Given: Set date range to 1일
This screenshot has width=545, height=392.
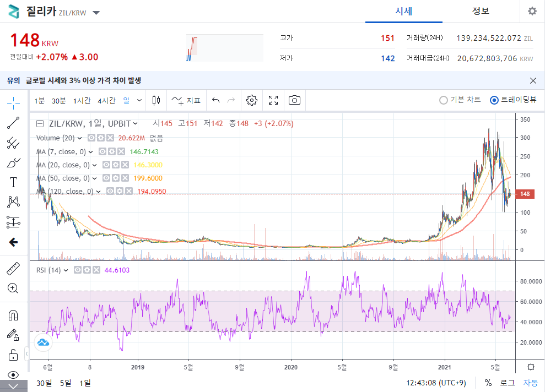Looking at the screenshot, I should tap(85, 383).
